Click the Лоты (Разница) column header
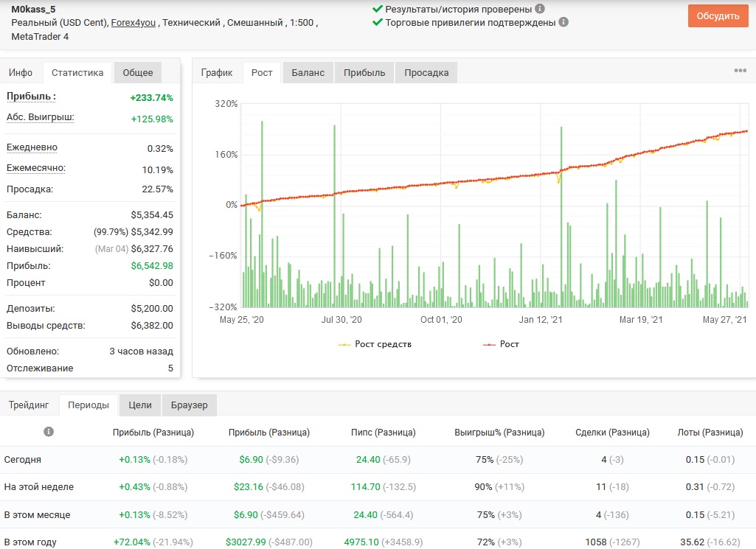The image size is (756, 549). coord(710,433)
